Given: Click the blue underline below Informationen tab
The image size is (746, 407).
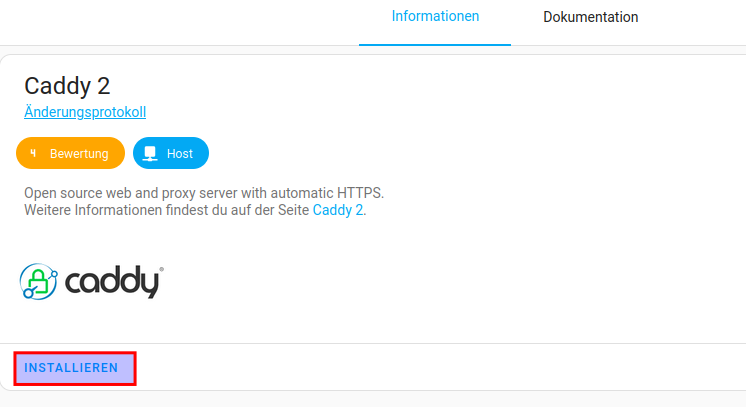Looking at the screenshot, I should click(435, 45).
